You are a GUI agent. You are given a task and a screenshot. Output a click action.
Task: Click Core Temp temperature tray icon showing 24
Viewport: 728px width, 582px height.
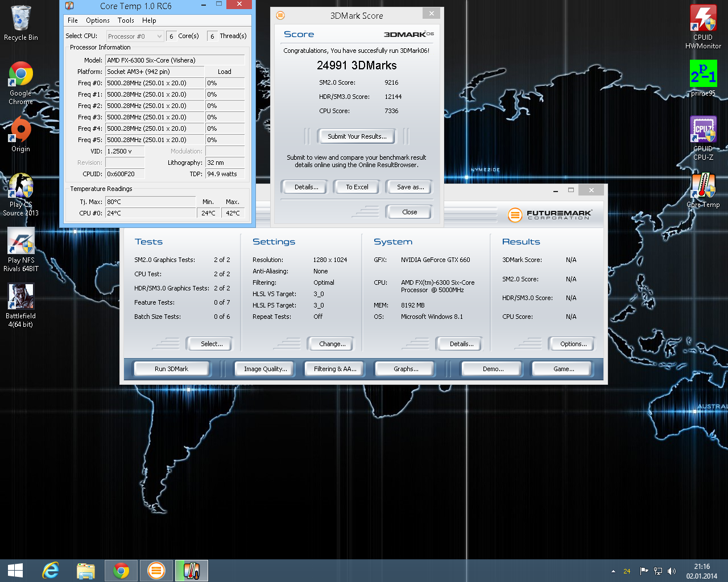tap(627, 571)
